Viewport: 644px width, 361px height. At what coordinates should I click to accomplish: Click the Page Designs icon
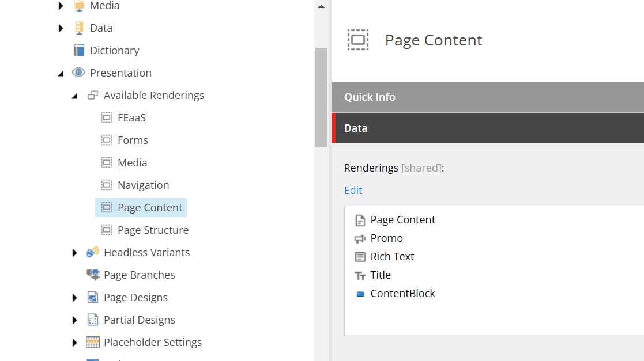92,298
